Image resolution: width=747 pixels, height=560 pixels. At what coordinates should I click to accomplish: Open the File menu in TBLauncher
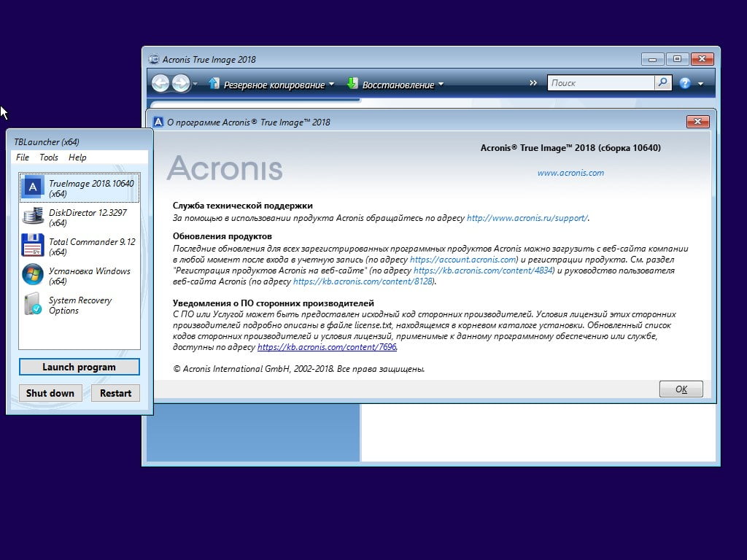click(x=23, y=157)
